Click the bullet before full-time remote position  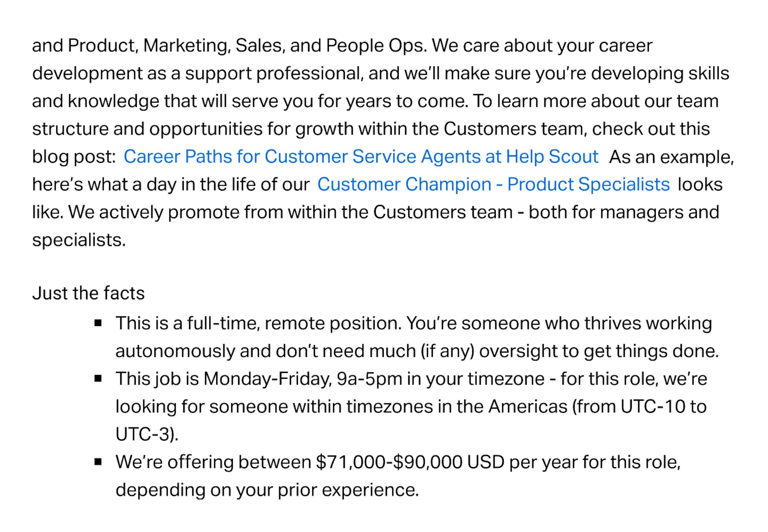(98, 323)
